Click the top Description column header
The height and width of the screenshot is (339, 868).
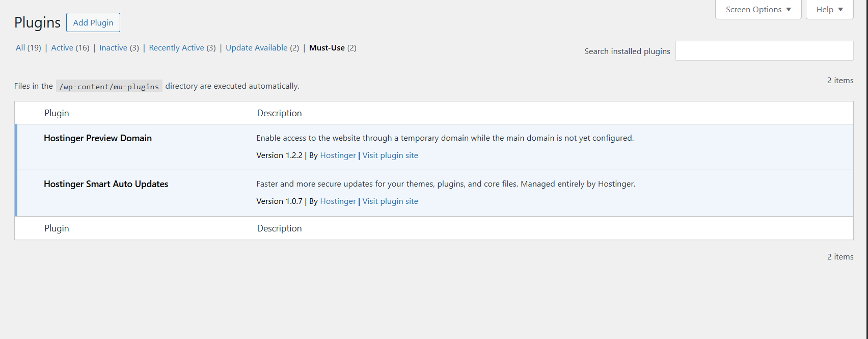coord(279,113)
